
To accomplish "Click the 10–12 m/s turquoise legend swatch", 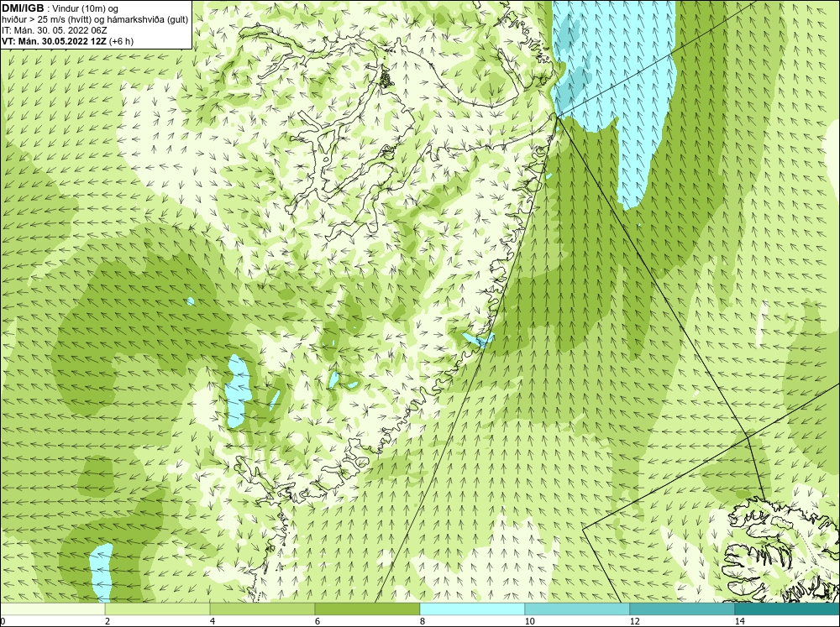I will pos(578,609).
